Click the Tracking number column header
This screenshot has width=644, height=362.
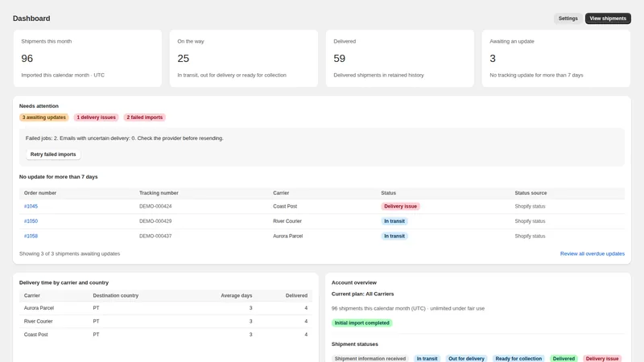pos(159,193)
